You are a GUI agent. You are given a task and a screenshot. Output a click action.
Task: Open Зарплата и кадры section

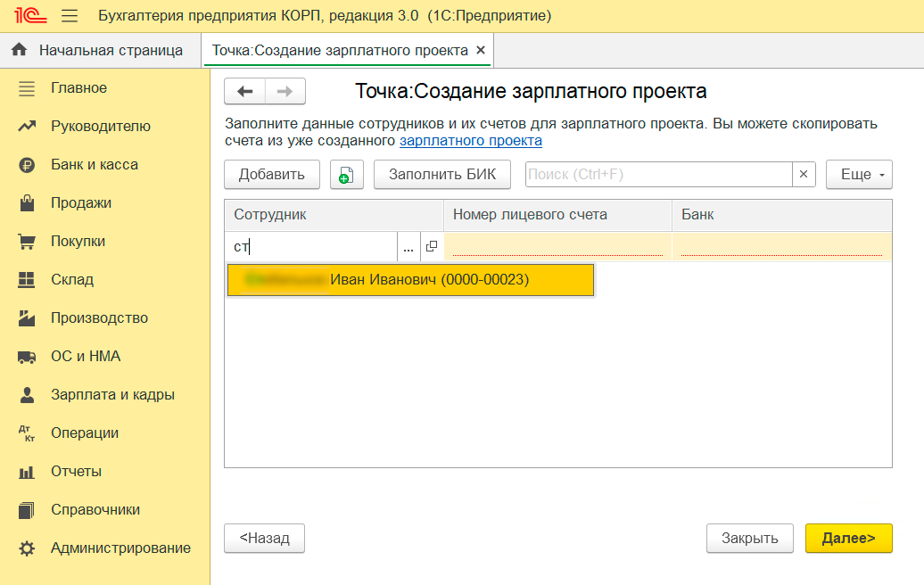point(112,395)
